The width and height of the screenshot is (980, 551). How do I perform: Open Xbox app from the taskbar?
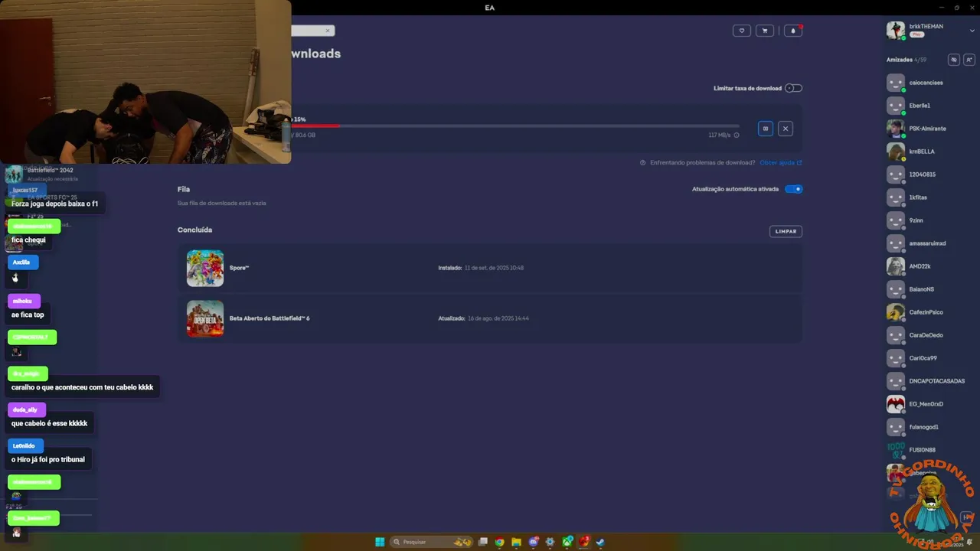[567, 542]
